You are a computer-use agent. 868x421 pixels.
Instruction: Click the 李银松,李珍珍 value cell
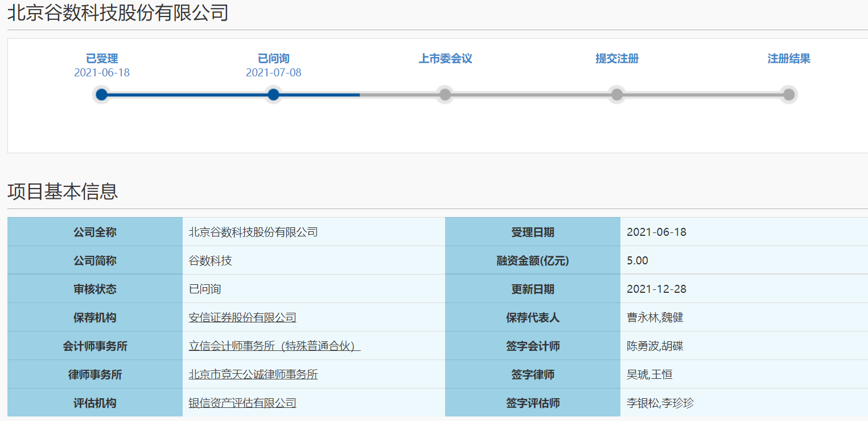pos(744,403)
